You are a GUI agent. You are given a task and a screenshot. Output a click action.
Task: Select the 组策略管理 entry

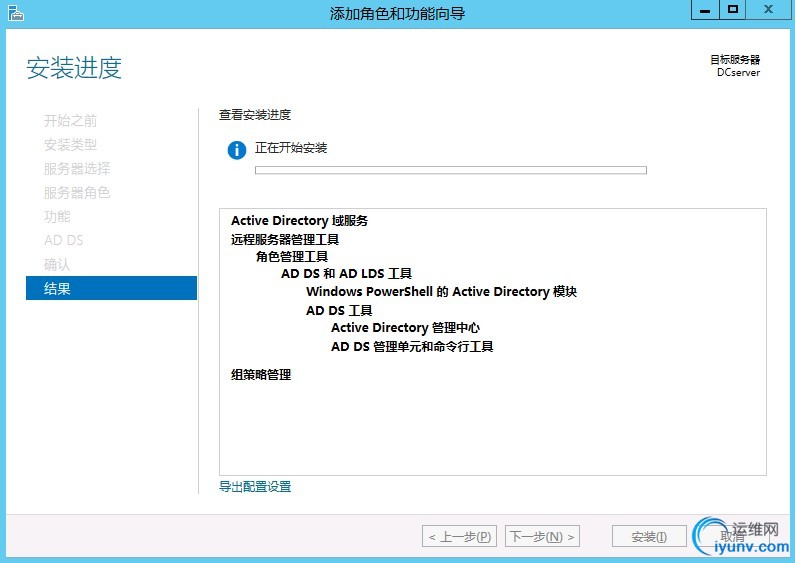[x=261, y=375]
